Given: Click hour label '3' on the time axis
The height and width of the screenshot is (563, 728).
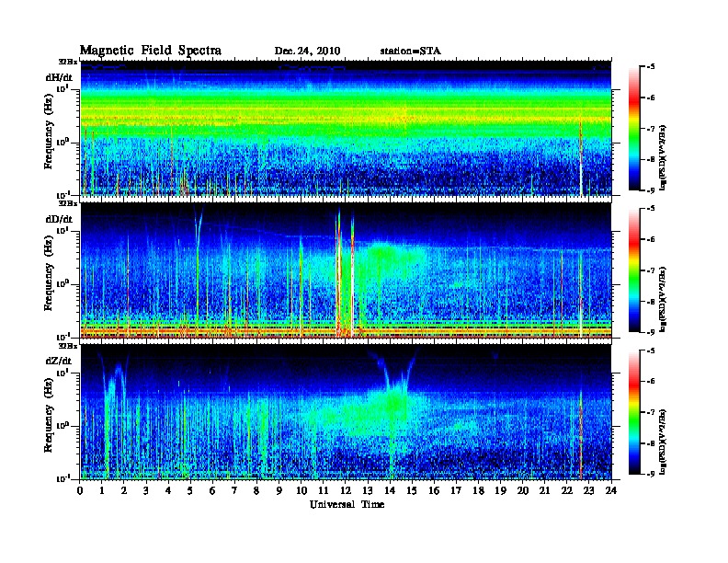Looking at the screenshot, I should (146, 491).
